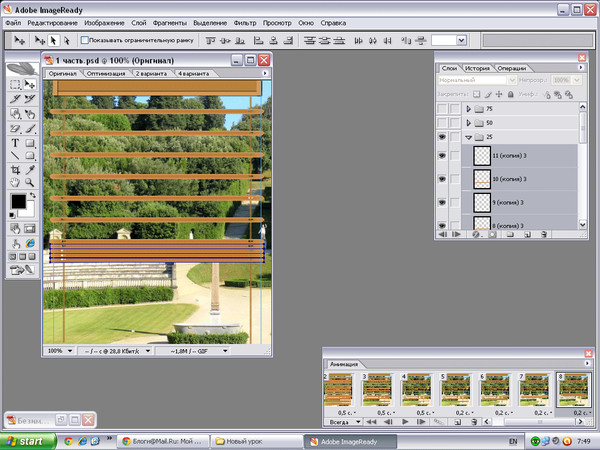Rewind to first animation frame
This screenshot has width=600, height=450.
(x=371, y=422)
